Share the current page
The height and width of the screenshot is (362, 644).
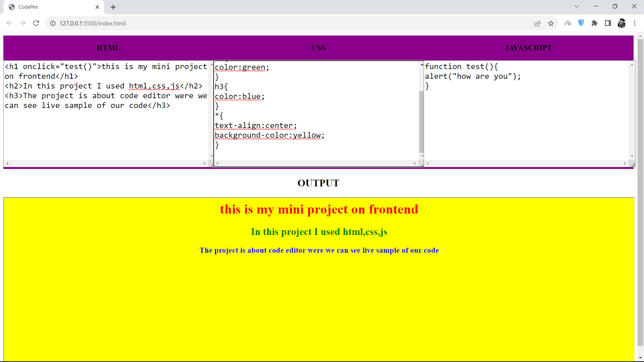click(x=538, y=23)
